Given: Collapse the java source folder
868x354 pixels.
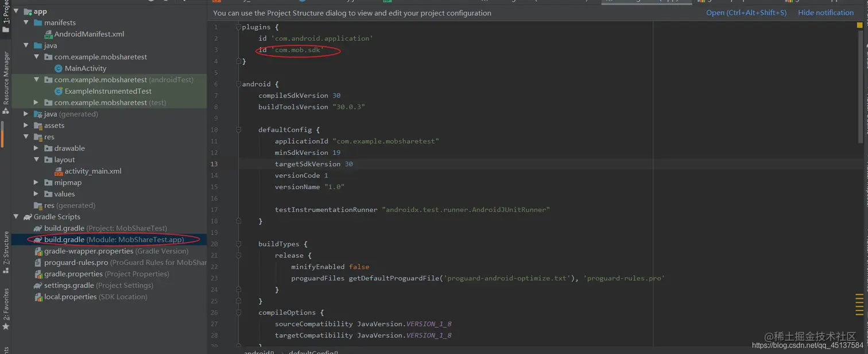Looking at the screenshot, I should (26, 45).
